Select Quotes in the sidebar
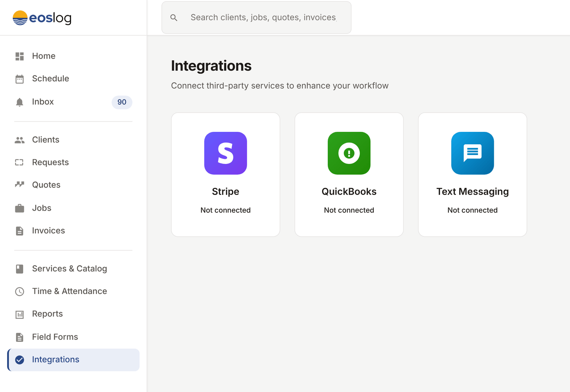Screen dimensions: 570x392 73,185
